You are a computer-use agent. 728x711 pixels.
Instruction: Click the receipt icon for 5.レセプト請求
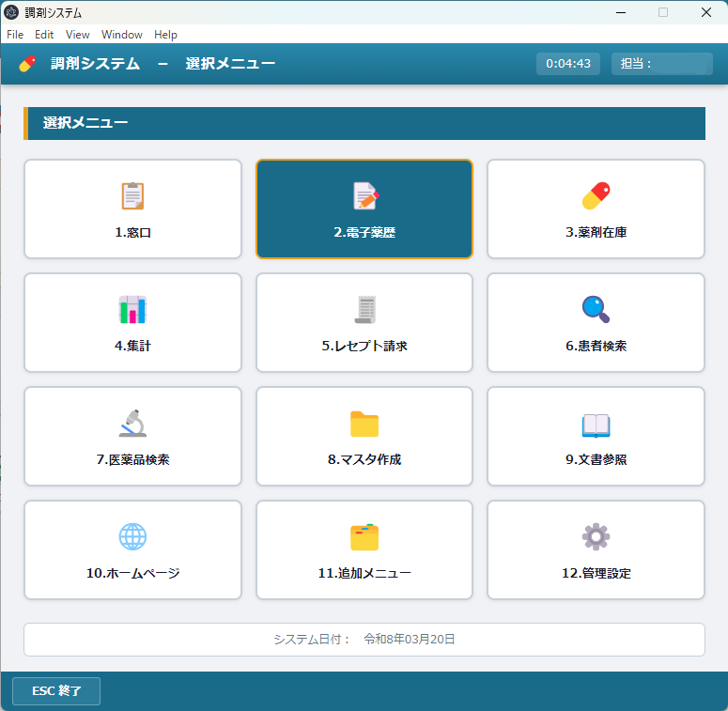[x=365, y=310]
